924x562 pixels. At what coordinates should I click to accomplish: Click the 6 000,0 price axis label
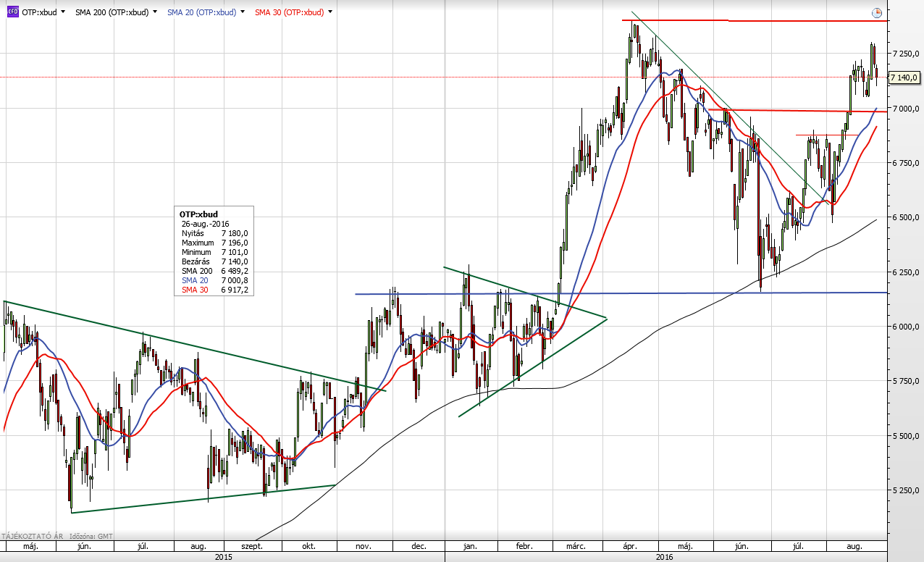click(904, 327)
